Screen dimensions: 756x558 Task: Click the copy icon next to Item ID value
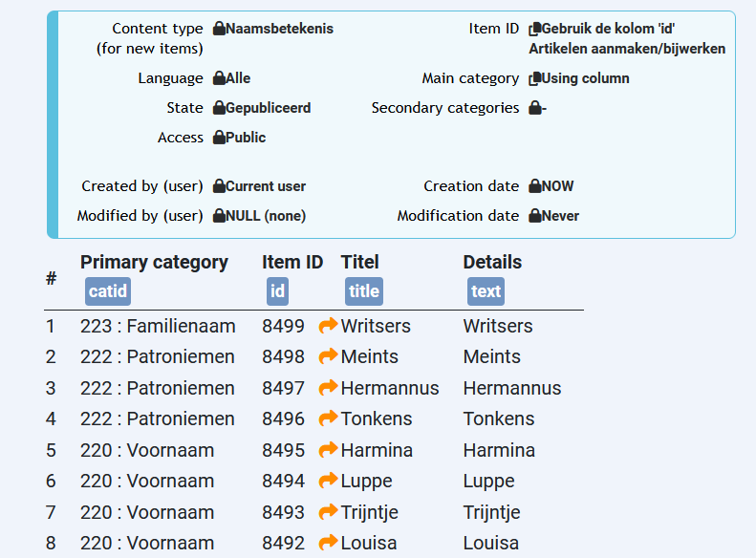pyautogui.click(x=535, y=29)
